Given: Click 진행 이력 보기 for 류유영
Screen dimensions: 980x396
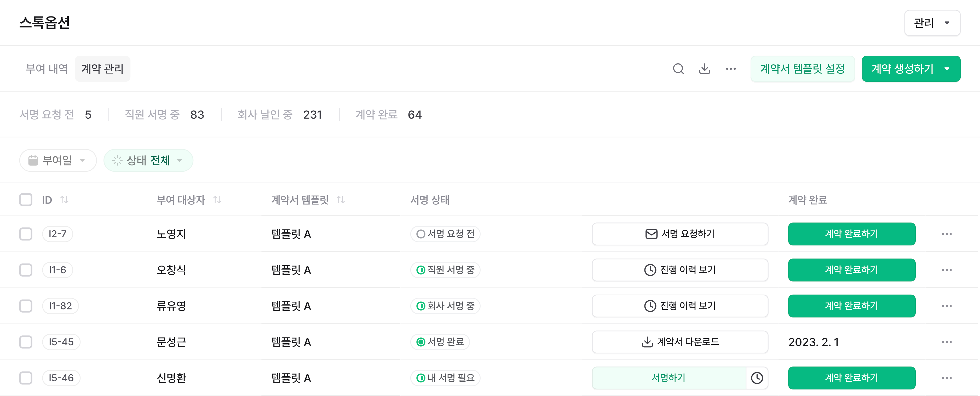Looking at the screenshot, I should tap(680, 306).
